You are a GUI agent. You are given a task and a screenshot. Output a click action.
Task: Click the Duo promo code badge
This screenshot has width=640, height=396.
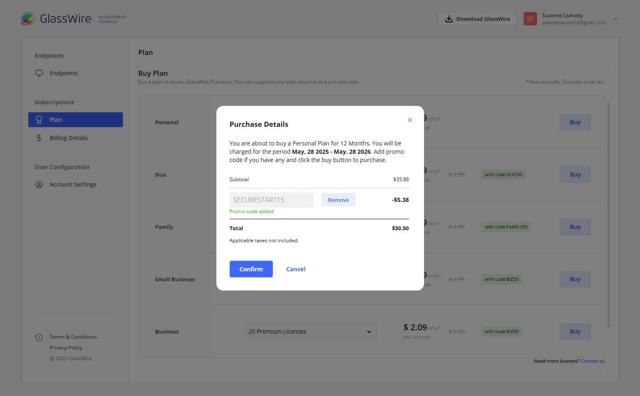click(503, 174)
